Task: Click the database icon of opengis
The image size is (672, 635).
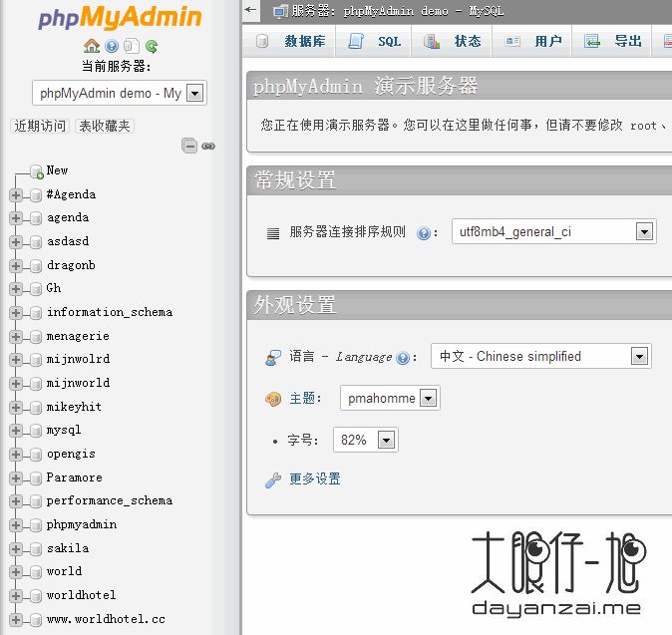Action: pyautogui.click(x=36, y=455)
